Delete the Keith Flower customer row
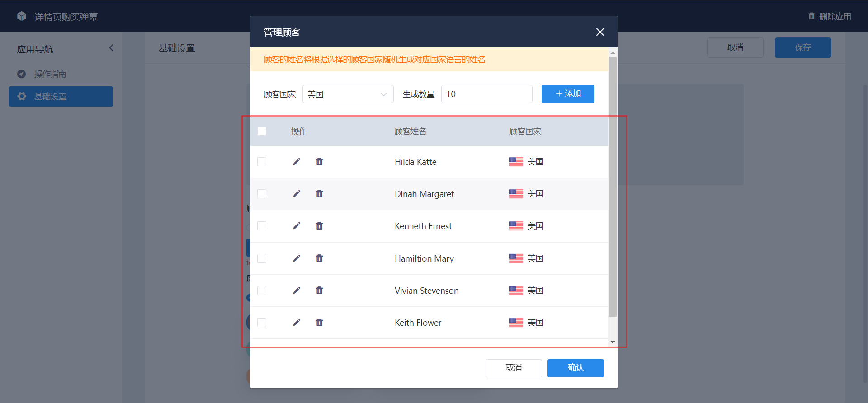868x403 pixels. [319, 323]
